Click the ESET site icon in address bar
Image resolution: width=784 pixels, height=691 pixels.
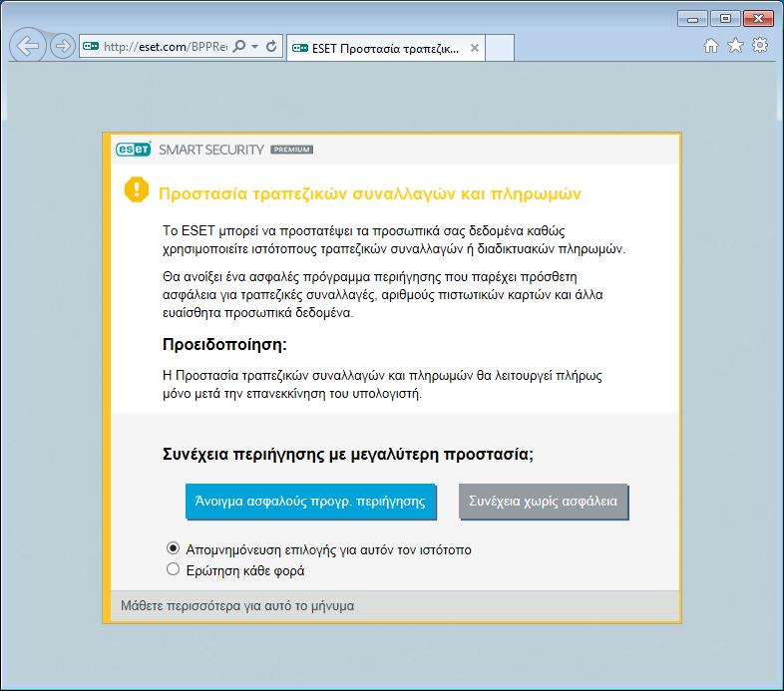pos(91,46)
